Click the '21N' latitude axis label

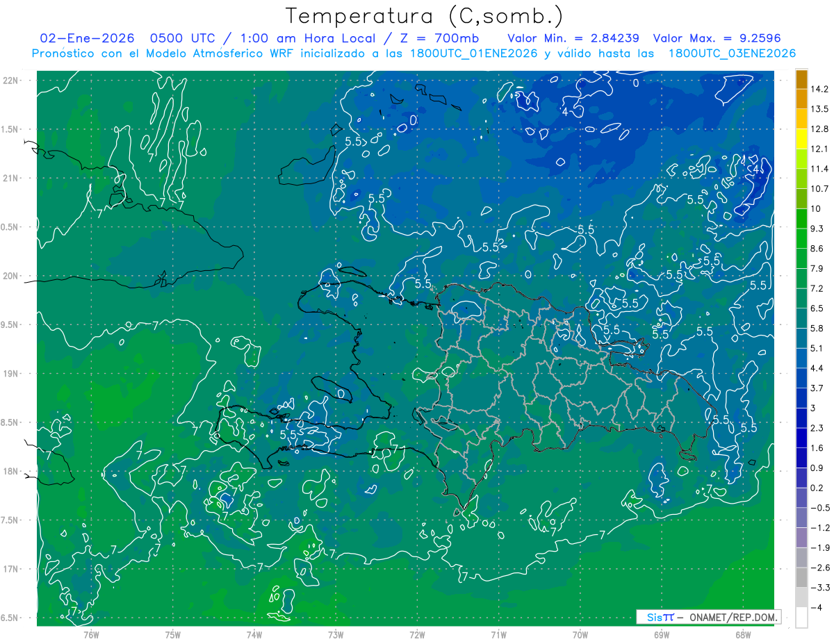(x=12, y=179)
